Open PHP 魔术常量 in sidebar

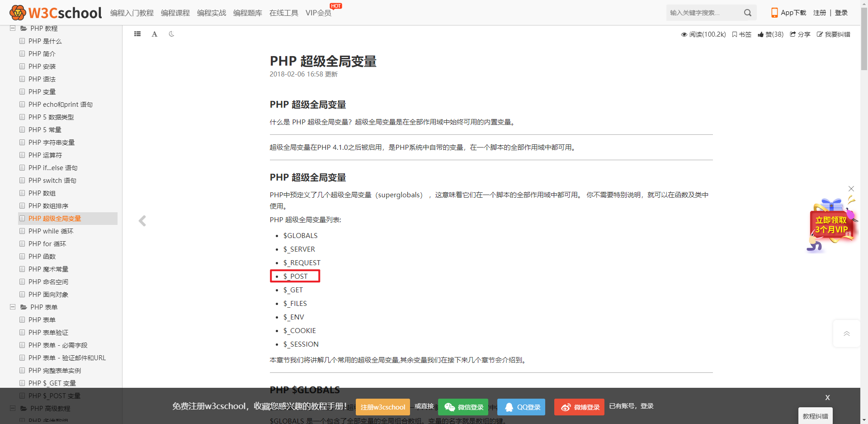(48, 269)
